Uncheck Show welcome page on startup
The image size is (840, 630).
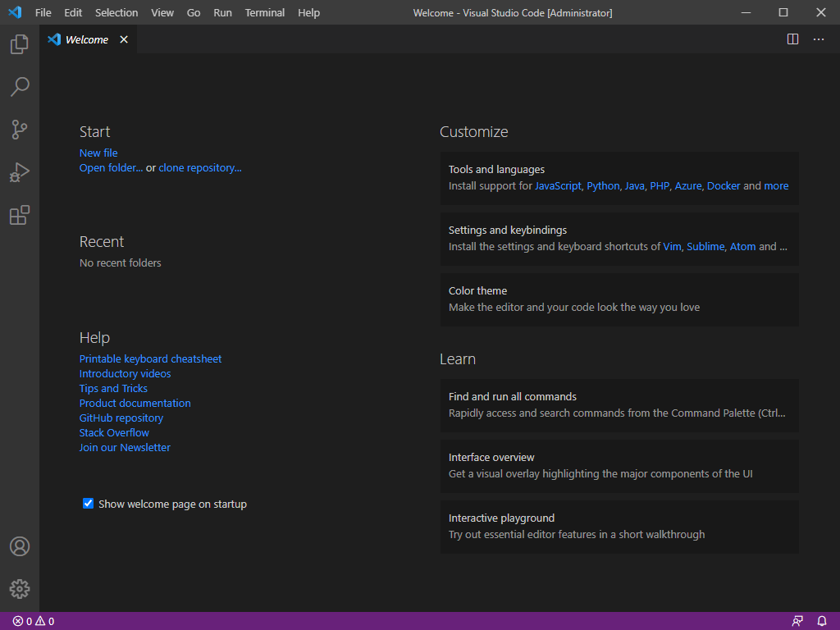pyautogui.click(x=88, y=504)
